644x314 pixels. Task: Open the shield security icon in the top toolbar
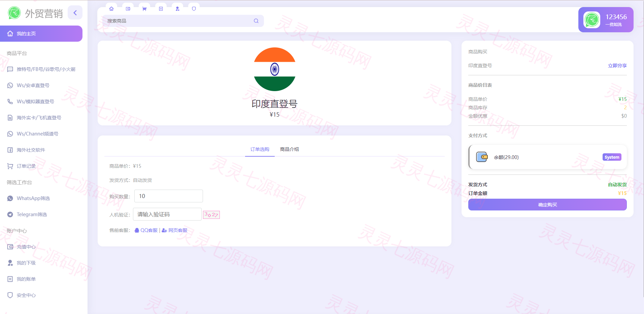tap(194, 9)
